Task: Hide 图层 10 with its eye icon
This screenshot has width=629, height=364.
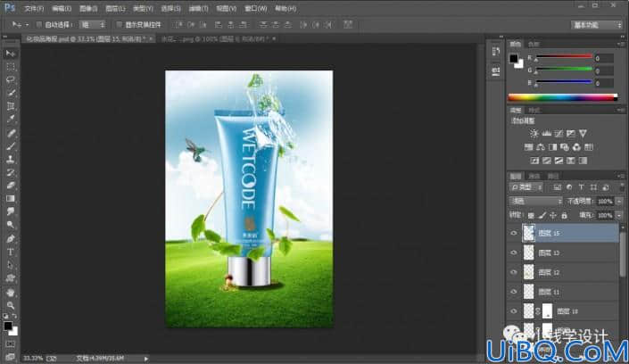Action: pos(514,311)
